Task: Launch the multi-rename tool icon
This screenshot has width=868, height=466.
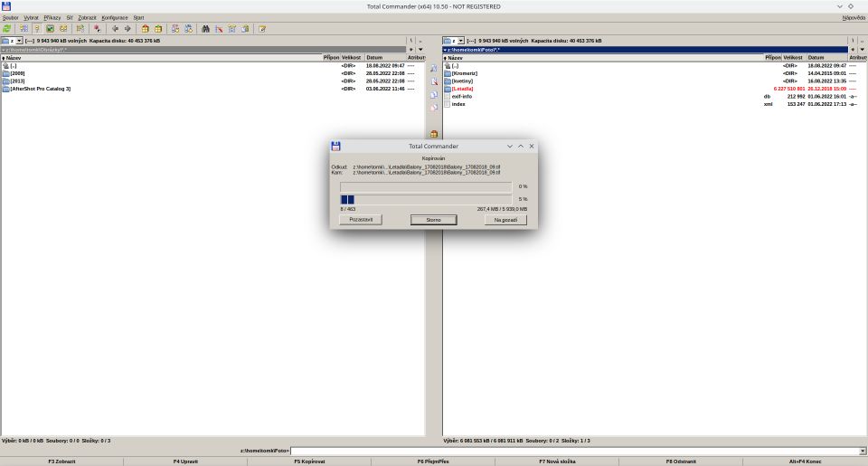Action: 219,28
